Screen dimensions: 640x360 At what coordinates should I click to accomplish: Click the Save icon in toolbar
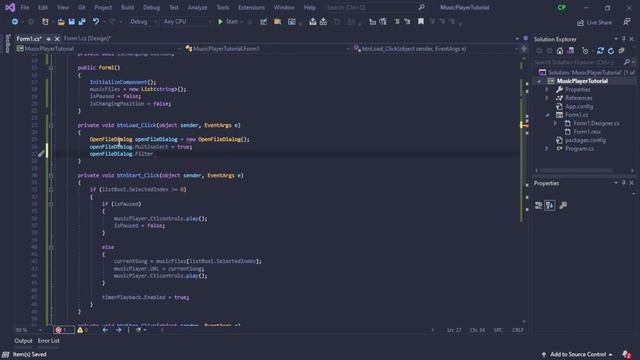(x=71, y=22)
